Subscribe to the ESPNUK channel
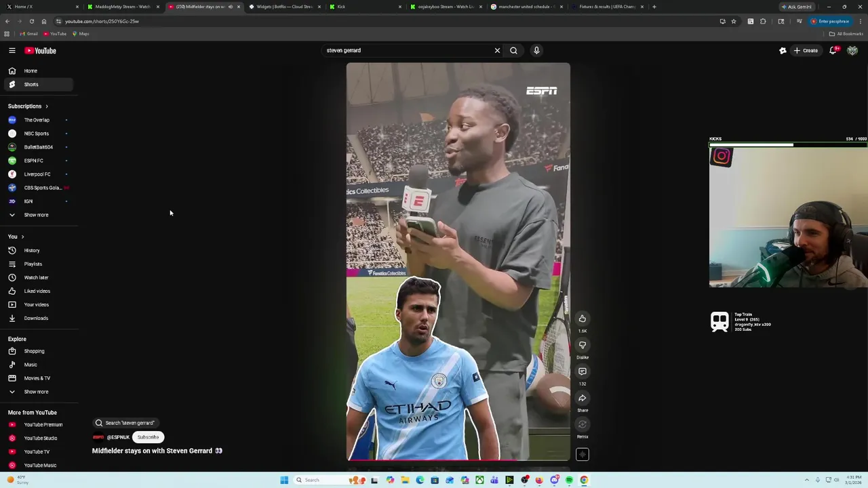868x488 pixels. [x=148, y=437]
